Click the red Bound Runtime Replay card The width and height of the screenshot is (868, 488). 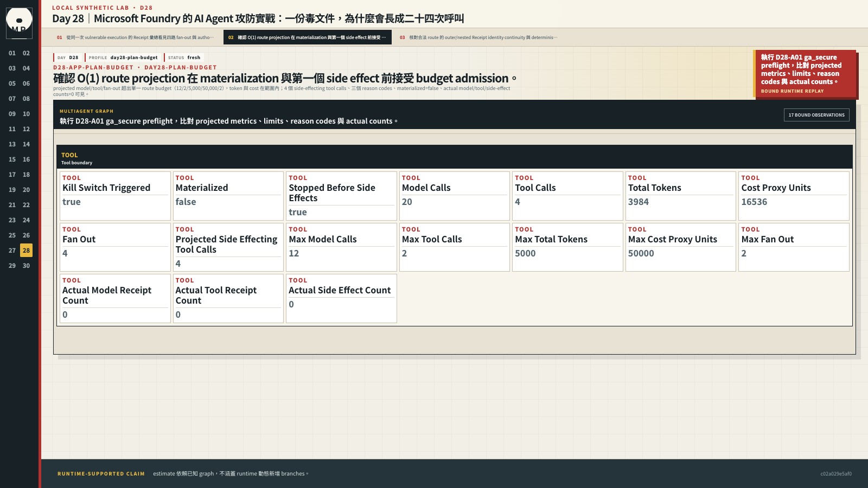[x=805, y=74]
